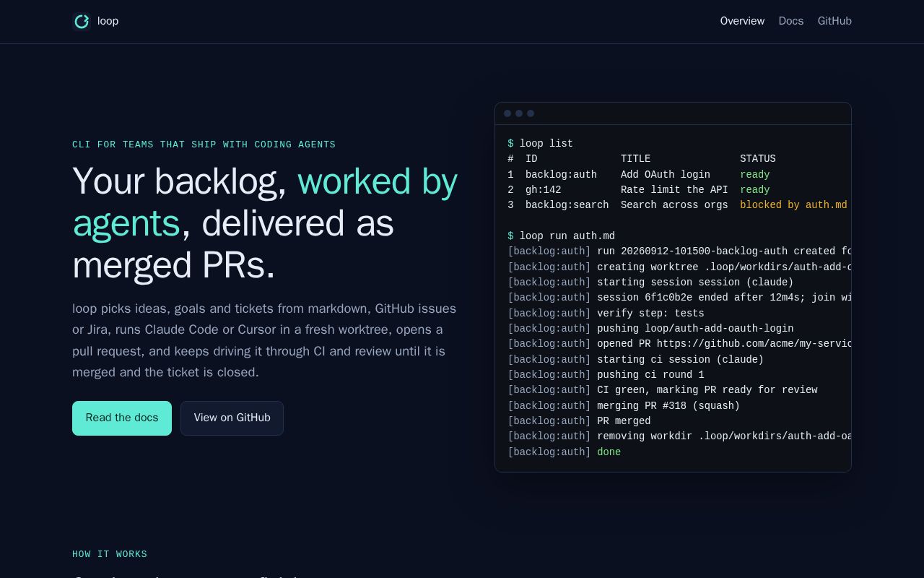
Task: Click the backlog:auth ID cell in row 1
Action: (x=561, y=175)
